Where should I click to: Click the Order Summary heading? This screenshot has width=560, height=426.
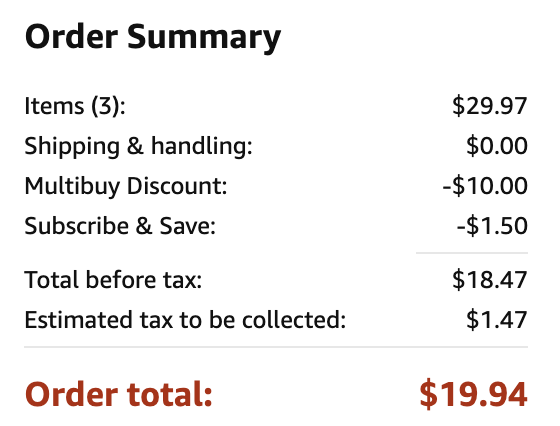[x=153, y=38]
